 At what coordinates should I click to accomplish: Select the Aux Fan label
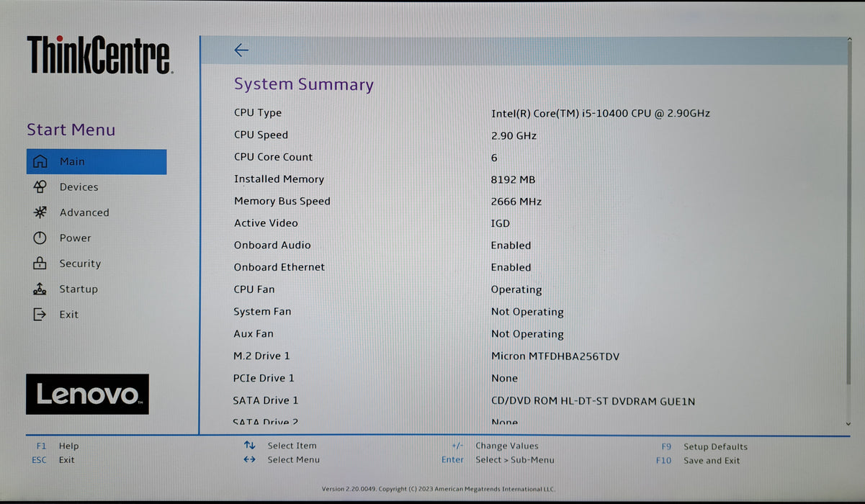click(x=254, y=333)
